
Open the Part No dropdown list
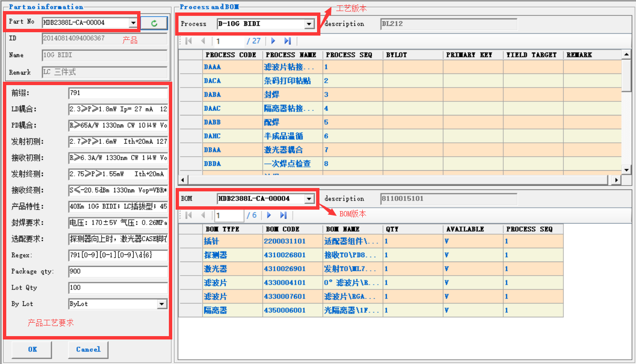[x=133, y=23]
